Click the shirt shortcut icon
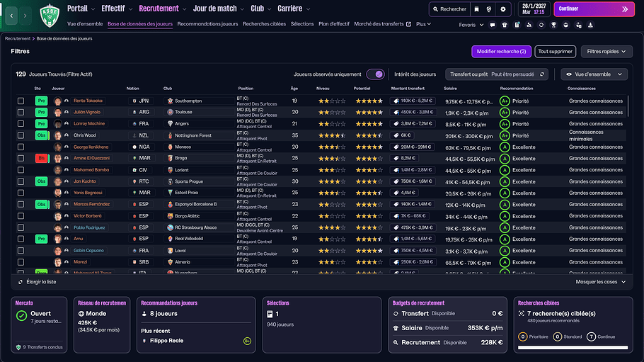The image size is (644, 362). point(505,25)
